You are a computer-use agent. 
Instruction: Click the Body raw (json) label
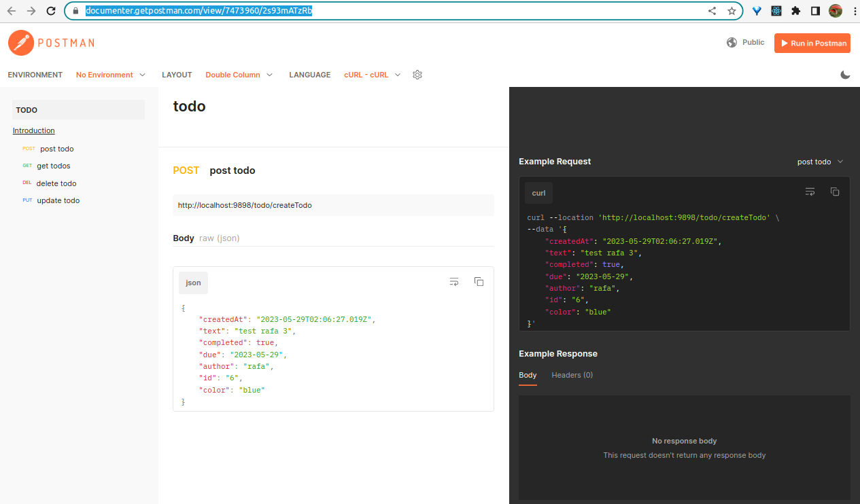[206, 238]
